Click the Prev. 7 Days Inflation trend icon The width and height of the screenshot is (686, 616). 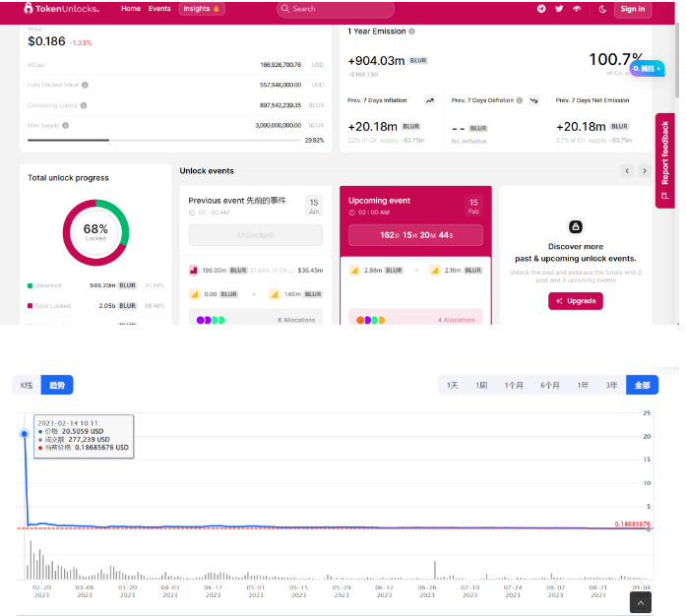[430, 100]
